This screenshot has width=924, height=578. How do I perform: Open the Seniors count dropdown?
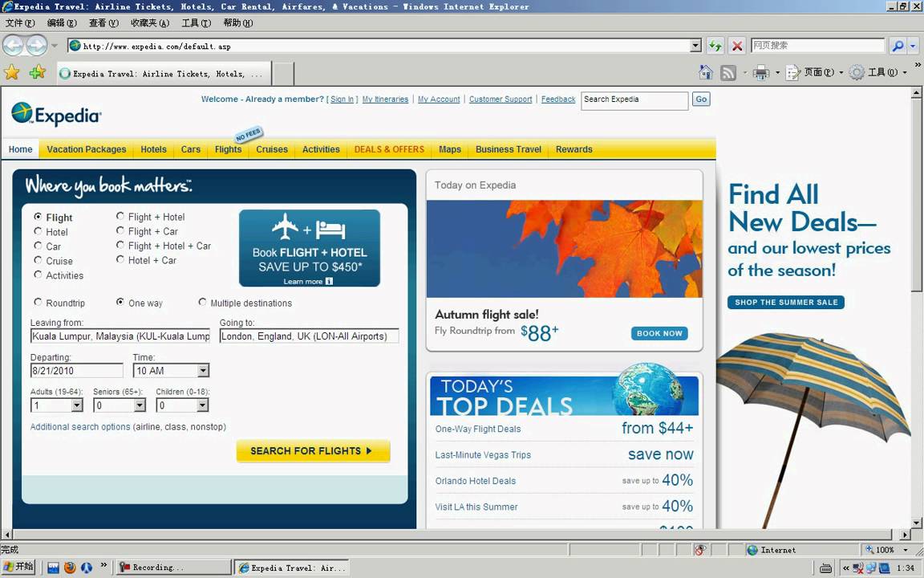140,405
